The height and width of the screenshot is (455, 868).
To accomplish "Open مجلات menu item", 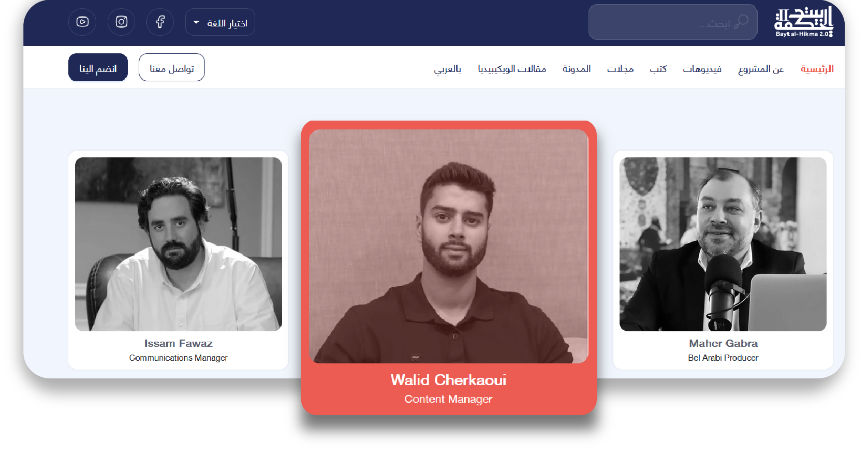I will (621, 69).
